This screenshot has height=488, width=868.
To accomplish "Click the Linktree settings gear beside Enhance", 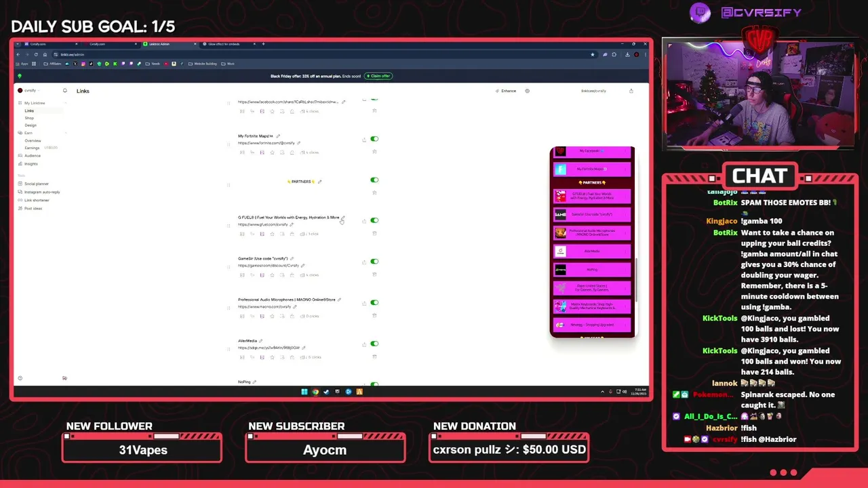I will tap(527, 91).
